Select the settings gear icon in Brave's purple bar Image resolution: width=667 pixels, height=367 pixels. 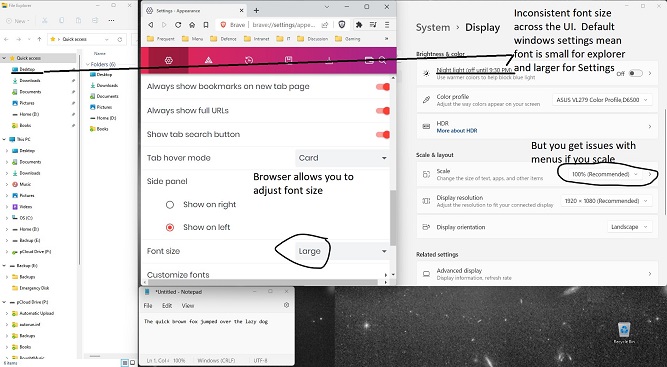coord(168,60)
